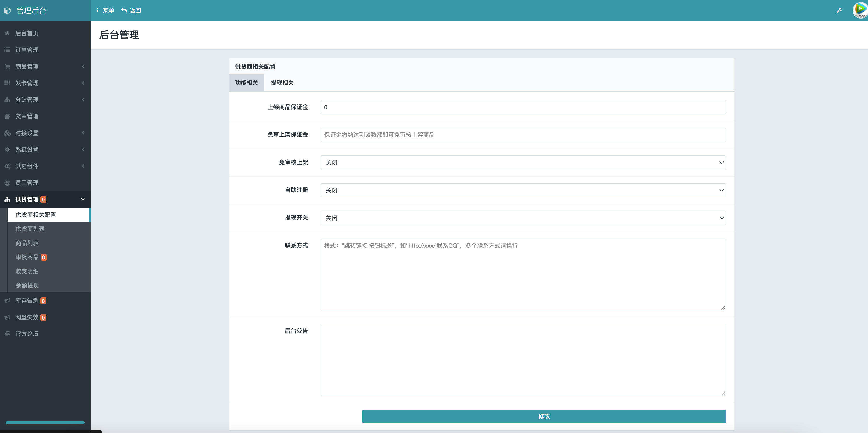The height and width of the screenshot is (433, 868).
Task: Click the gear icon beside 系统设置
Action: [7, 150]
